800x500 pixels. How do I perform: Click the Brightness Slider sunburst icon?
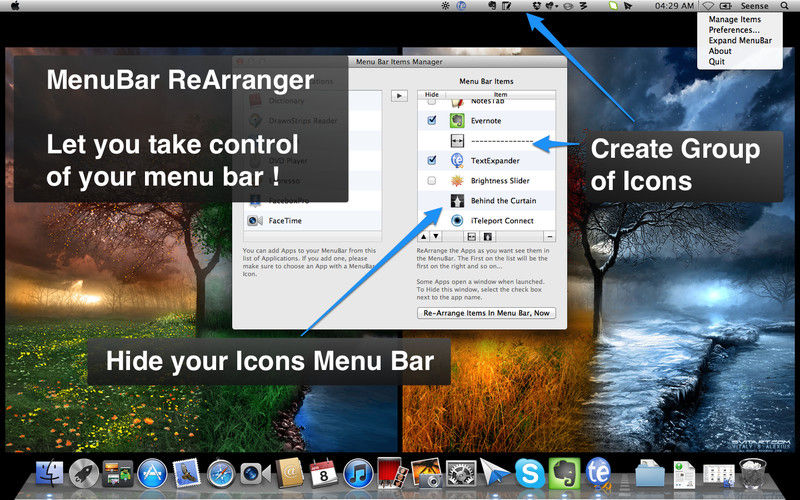click(x=457, y=181)
